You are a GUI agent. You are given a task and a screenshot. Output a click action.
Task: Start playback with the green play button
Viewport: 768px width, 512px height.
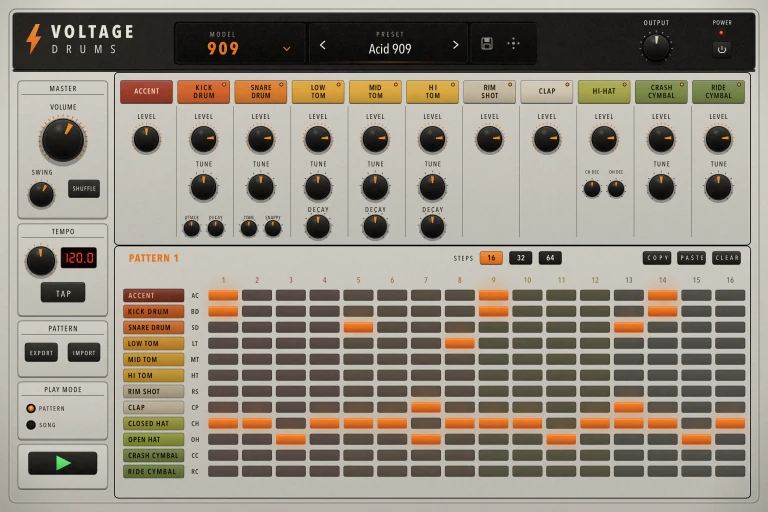click(x=63, y=463)
